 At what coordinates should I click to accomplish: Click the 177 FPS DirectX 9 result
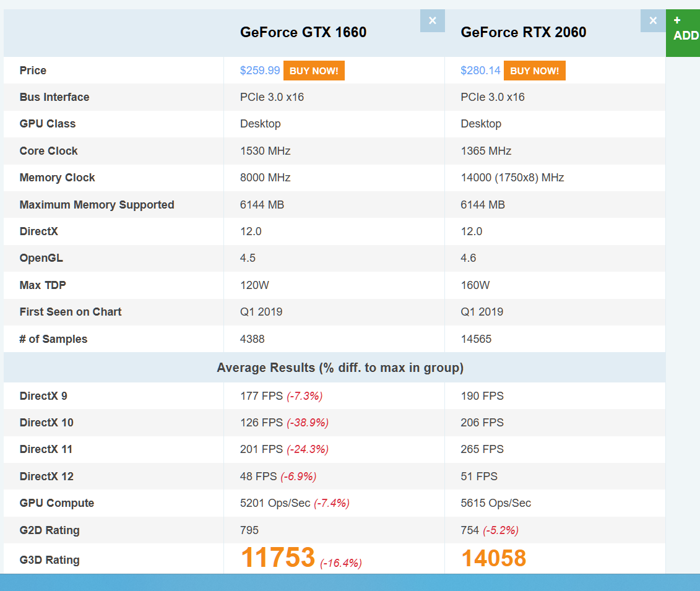pyautogui.click(x=262, y=396)
